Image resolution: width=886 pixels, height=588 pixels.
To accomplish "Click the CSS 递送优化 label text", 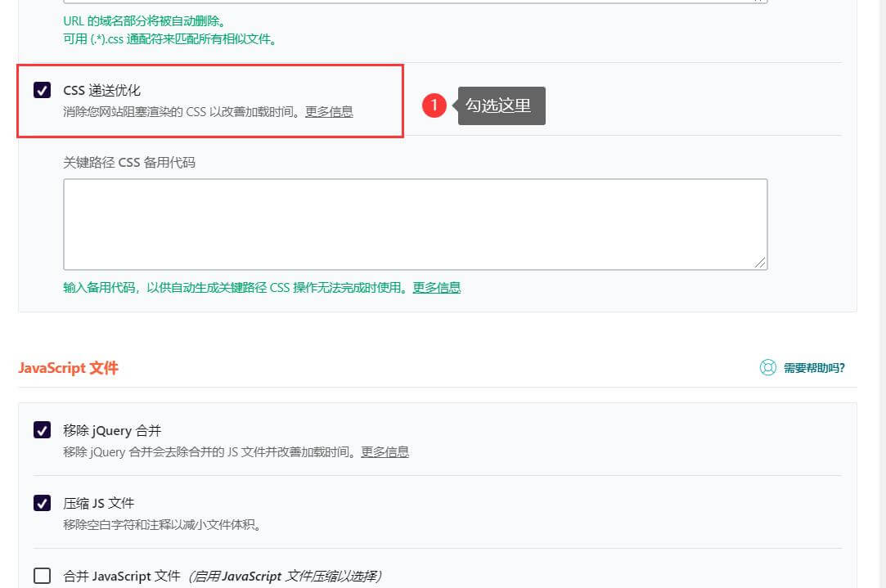I will tap(101, 91).
